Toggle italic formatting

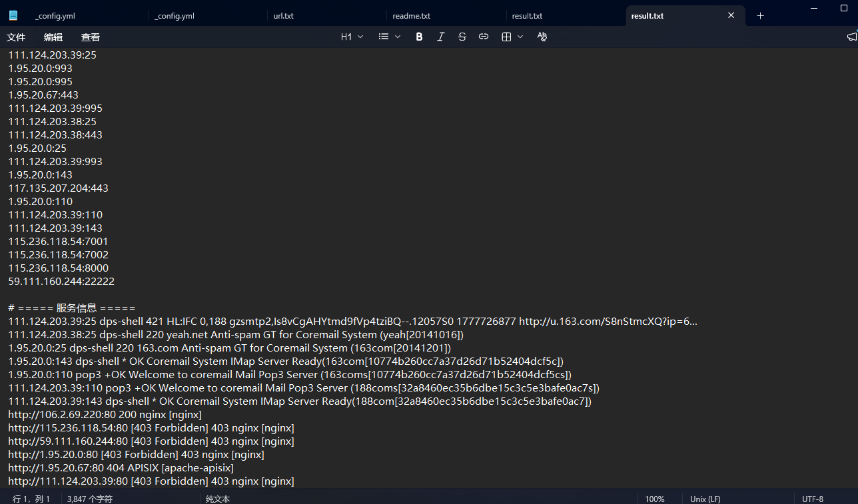(440, 37)
